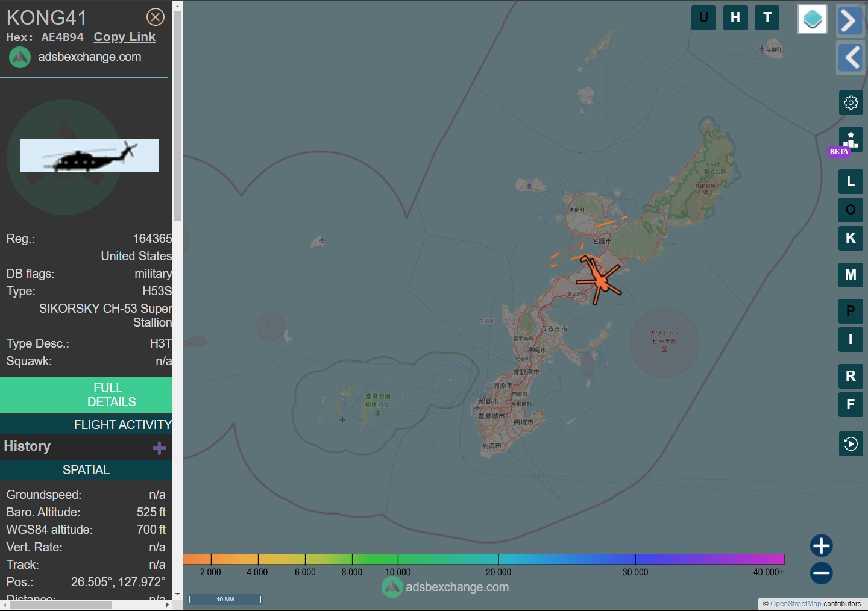The image size is (868, 611).
Task: Open the history replay playback icon
Action: click(x=851, y=444)
